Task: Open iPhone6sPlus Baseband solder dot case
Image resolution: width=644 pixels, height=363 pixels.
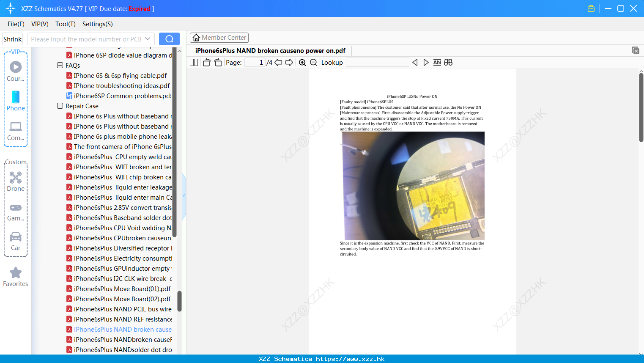Action: [x=123, y=217]
